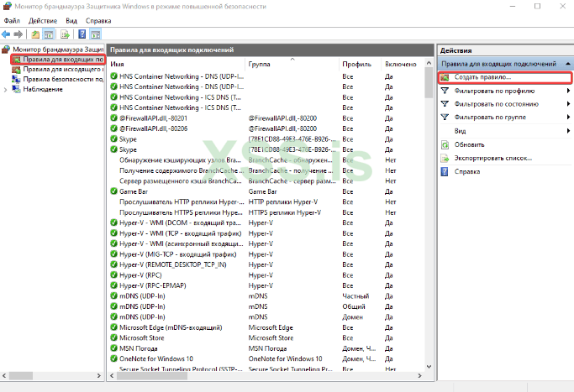Click the tree pane scroll right arrow

tap(98, 375)
